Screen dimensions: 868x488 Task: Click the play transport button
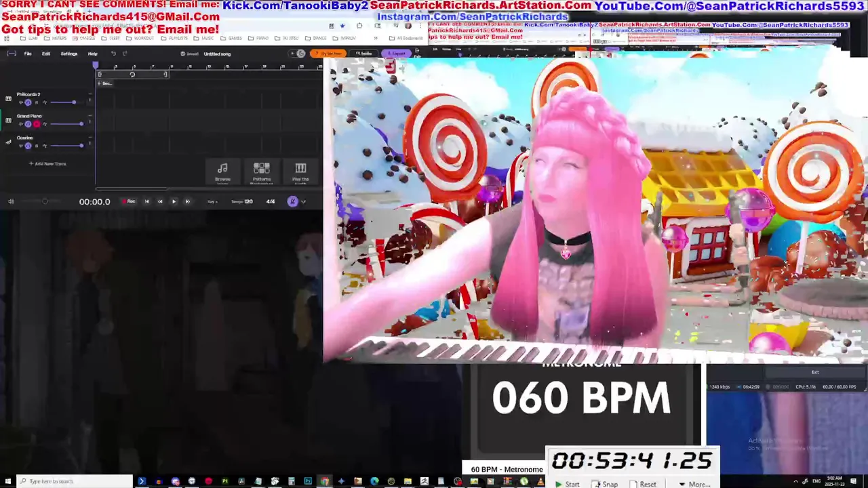[174, 201]
